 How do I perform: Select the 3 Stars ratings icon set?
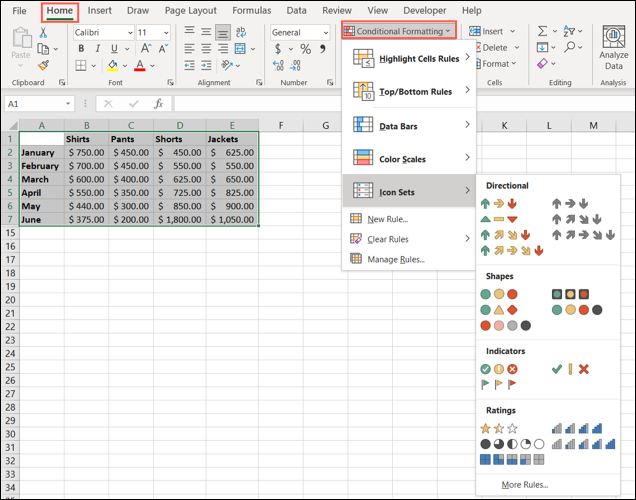pyautogui.click(x=499, y=428)
